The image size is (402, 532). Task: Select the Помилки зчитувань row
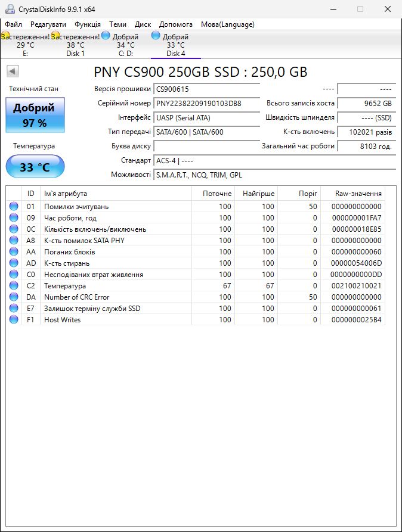point(196,206)
